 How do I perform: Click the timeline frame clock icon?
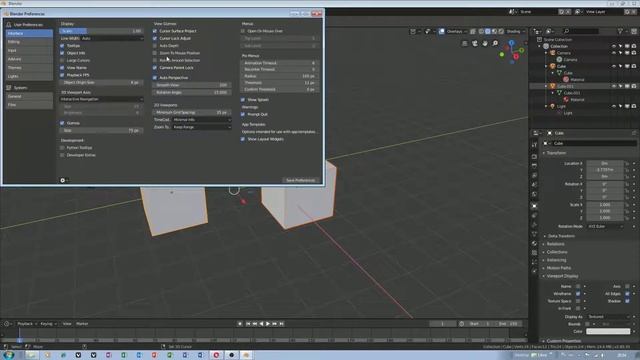462,324
